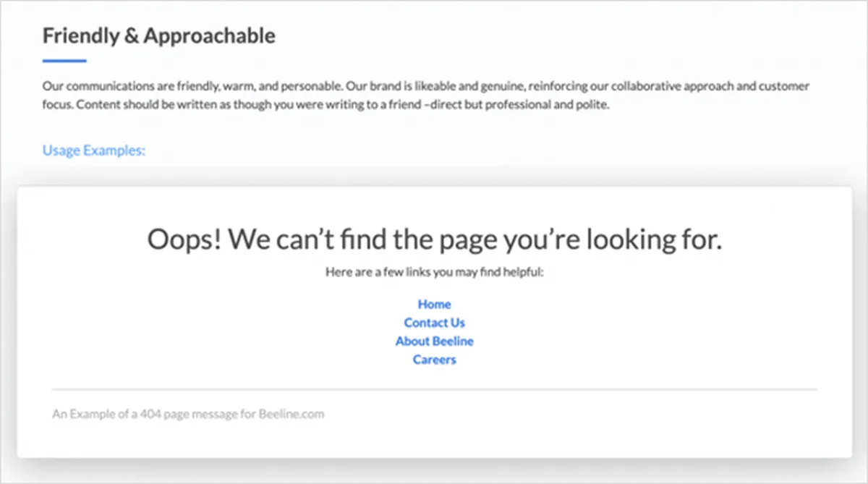Click the 404 page message caption
Screen dimensions: 868x484
pyautogui.click(x=188, y=415)
